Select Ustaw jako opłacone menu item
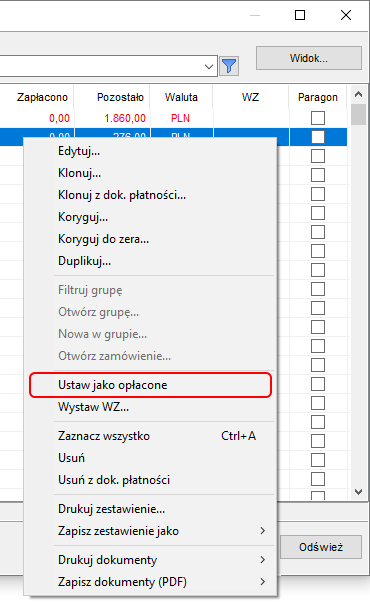Viewport: 370px width, 602px height. 150,385
